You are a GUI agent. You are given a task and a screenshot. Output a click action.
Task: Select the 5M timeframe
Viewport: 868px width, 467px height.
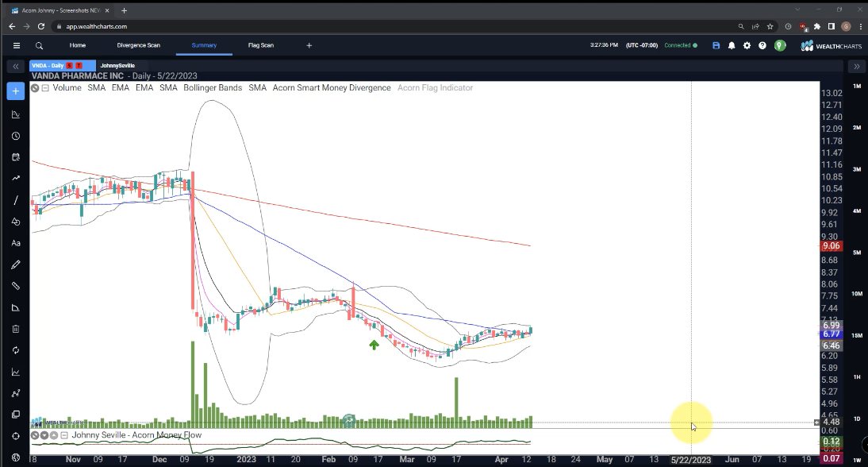pyautogui.click(x=857, y=253)
